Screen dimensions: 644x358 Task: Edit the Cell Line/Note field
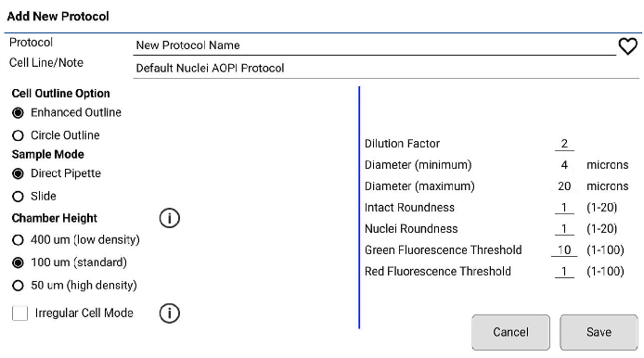(x=386, y=68)
